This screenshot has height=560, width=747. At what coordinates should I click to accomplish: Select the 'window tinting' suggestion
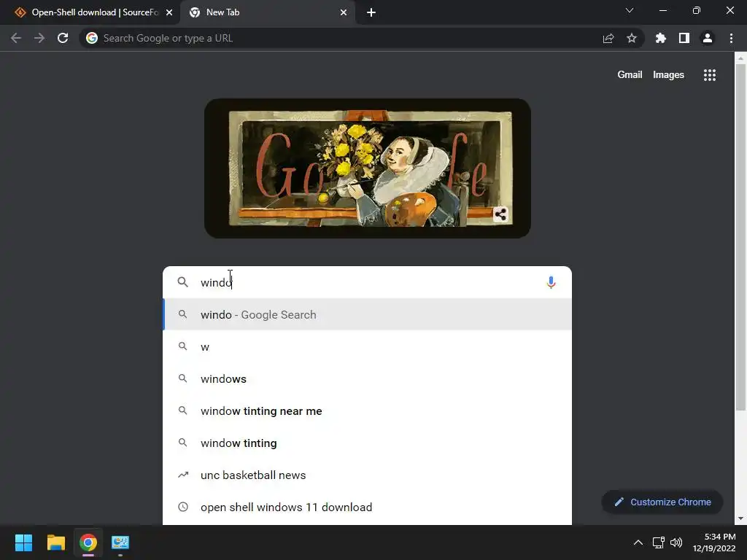(368, 443)
